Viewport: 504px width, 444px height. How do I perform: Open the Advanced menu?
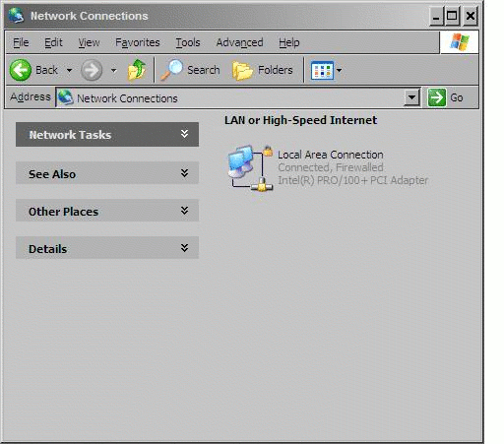pyautogui.click(x=239, y=42)
